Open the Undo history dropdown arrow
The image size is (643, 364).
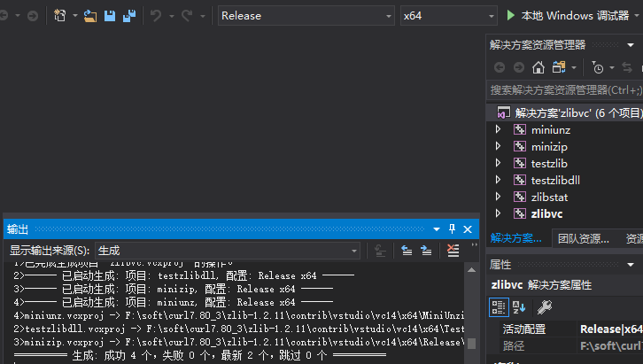pyautogui.click(x=172, y=16)
